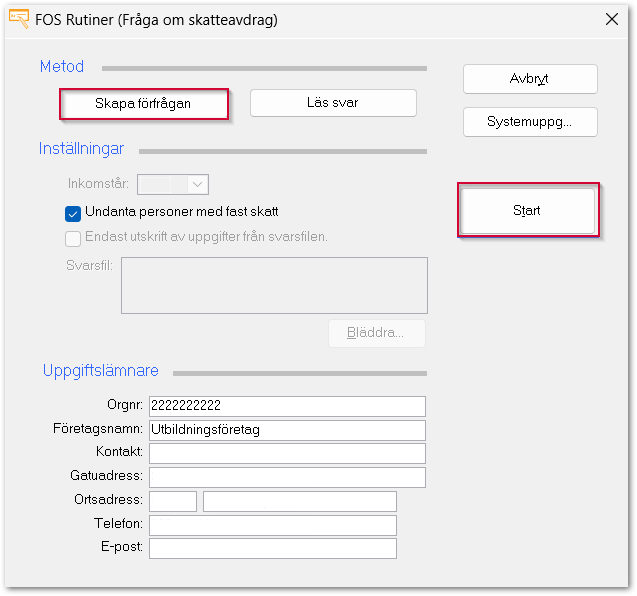Toggle Undanta personer med fast skatt checkbox

pyautogui.click(x=73, y=212)
